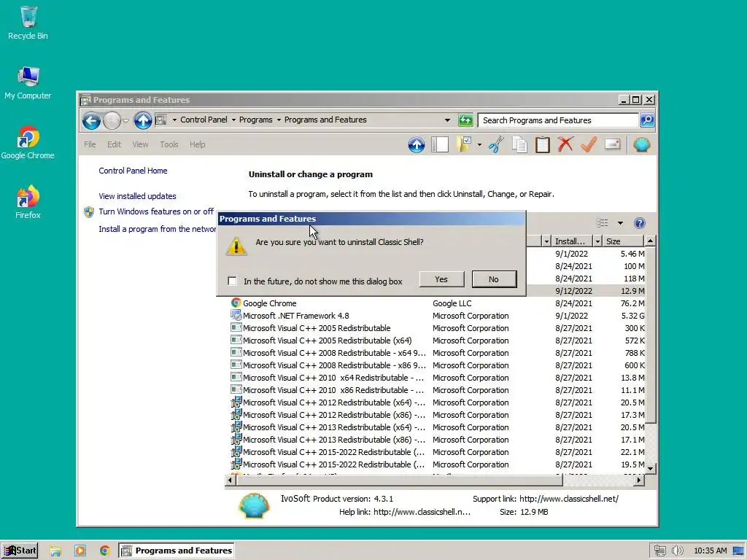The width and height of the screenshot is (747, 560).
Task: Open Publisher column filter dropdown
Action: 546,241
